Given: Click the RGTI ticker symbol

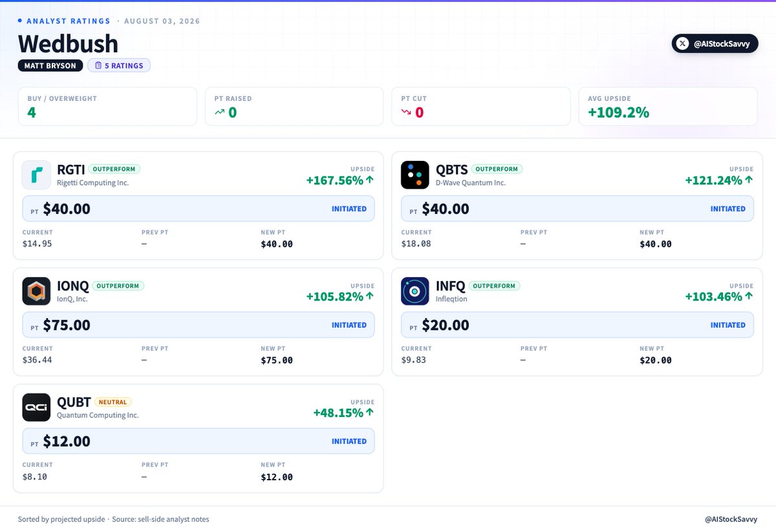Looking at the screenshot, I should [70, 169].
